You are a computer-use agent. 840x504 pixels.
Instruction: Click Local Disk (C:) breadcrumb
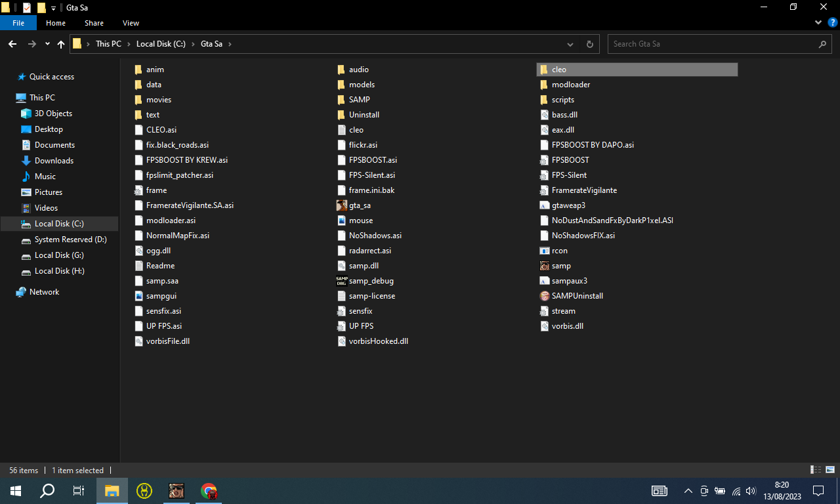coord(161,44)
